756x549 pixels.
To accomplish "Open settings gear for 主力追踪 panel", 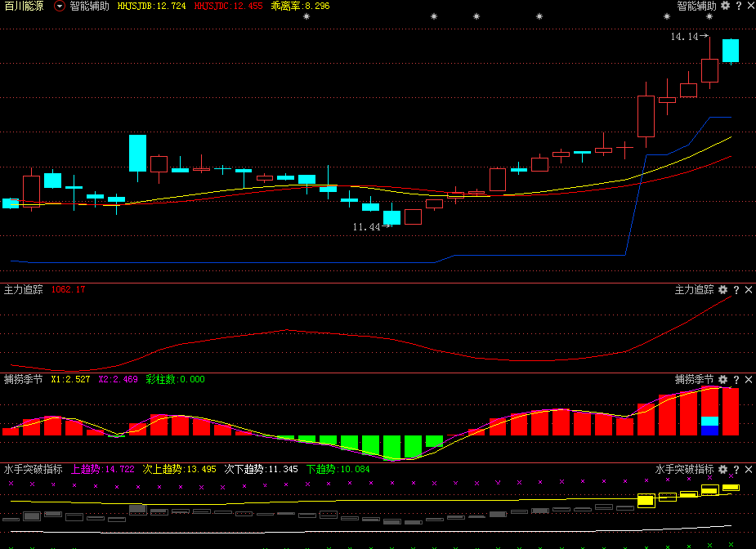I will click(x=722, y=290).
